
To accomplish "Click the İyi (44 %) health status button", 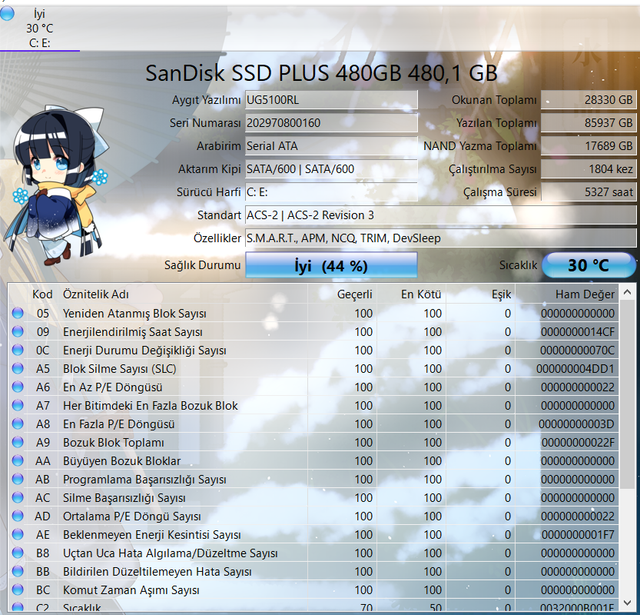I will [331, 266].
